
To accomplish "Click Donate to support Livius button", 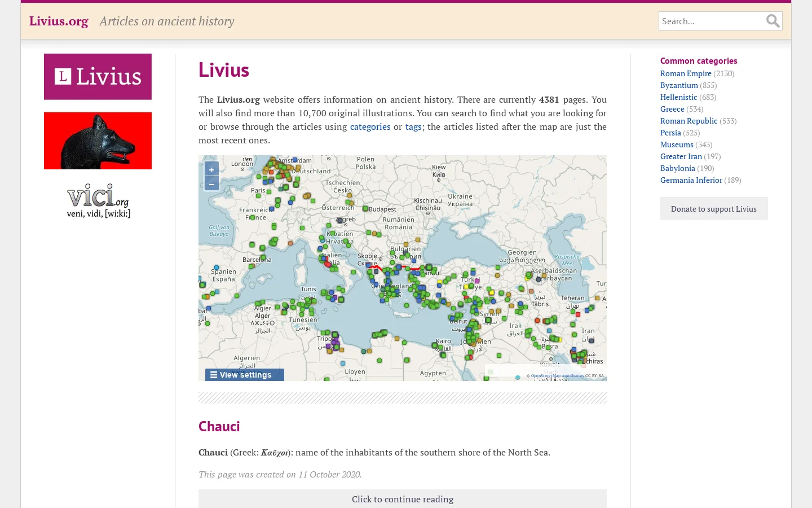I will click(x=714, y=209).
